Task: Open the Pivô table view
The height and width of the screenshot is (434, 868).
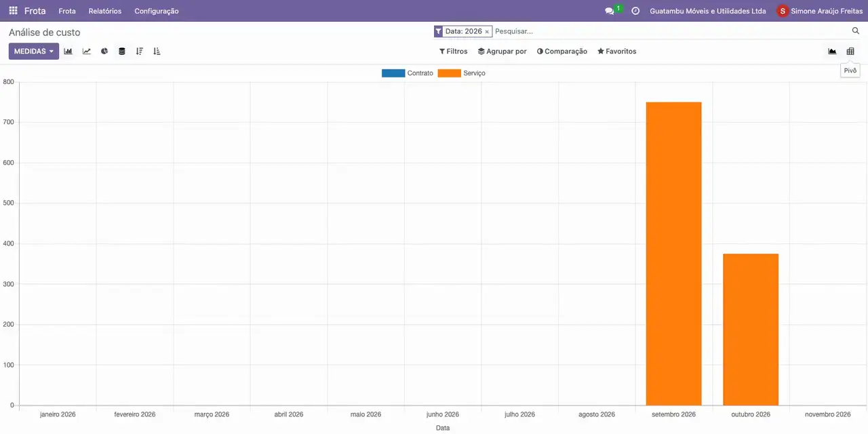Action: click(x=850, y=52)
